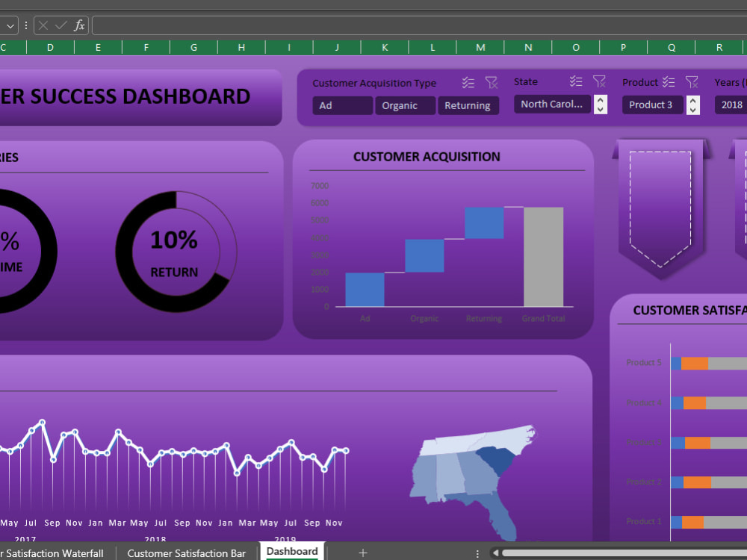Step State slicer scroll up arrow
This screenshot has height=560, width=747.
click(x=601, y=100)
